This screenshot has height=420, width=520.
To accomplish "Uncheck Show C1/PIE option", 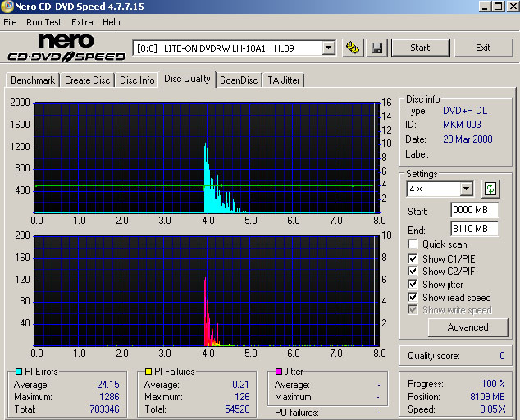I will click(413, 258).
